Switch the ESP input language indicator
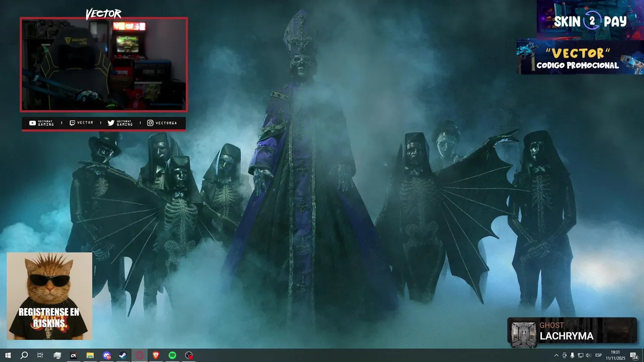The image size is (644, 362). click(599, 355)
